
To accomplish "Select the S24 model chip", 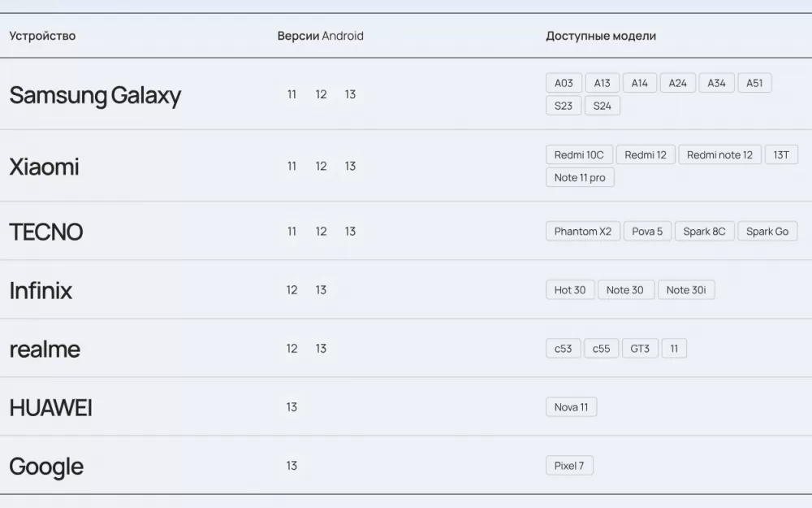I will 603,106.
